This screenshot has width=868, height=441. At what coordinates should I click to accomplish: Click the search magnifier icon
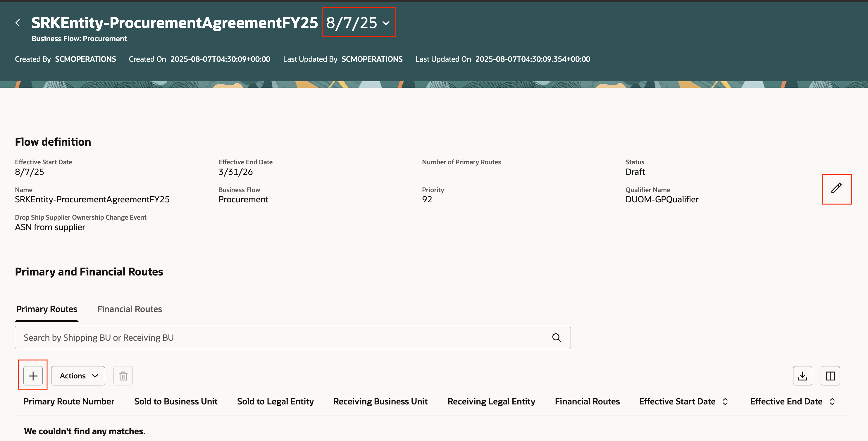coord(556,337)
